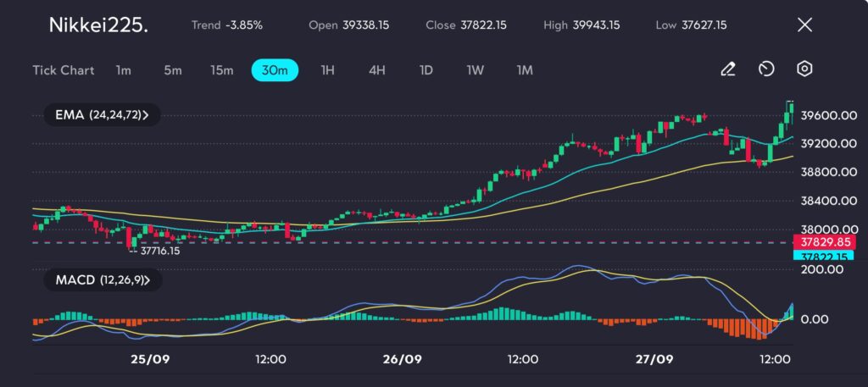The image size is (868, 387).
Task: Close the Nikkei225 chart panel
Action: [804, 25]
